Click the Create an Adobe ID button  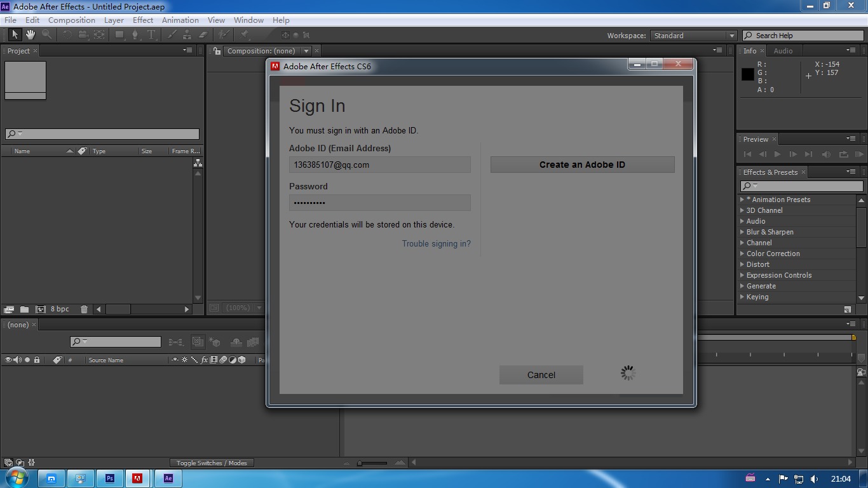(581, 165)
